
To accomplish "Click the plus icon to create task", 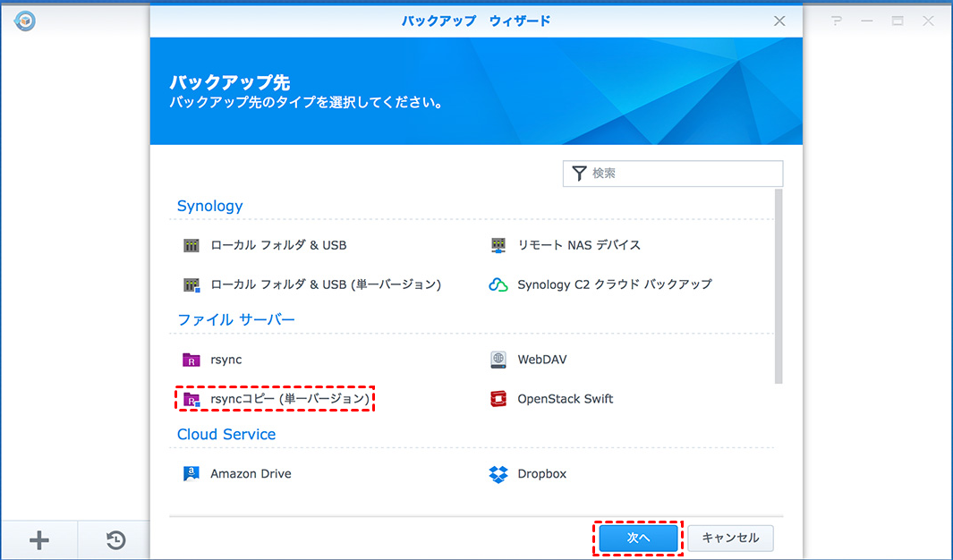I will pos(38,540).
